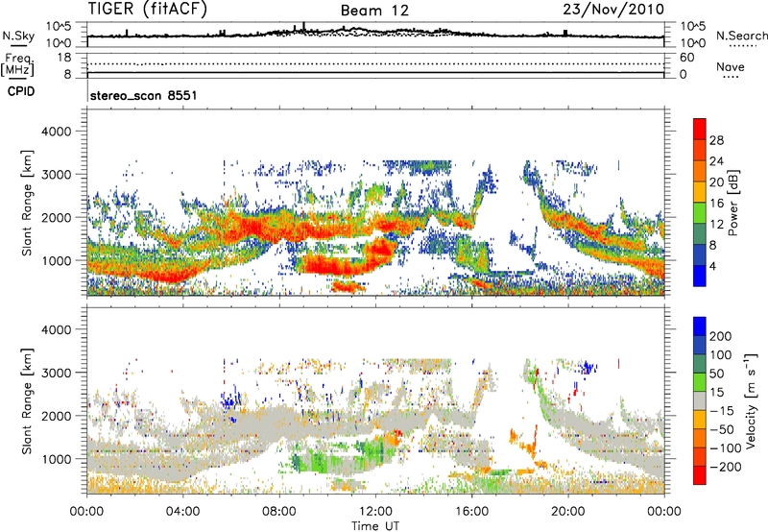Image resolution: width=768 pixels, height=532 pixels.
Task: Pick the bright blue lowest power colorbar segment
Action: point(700,276)
